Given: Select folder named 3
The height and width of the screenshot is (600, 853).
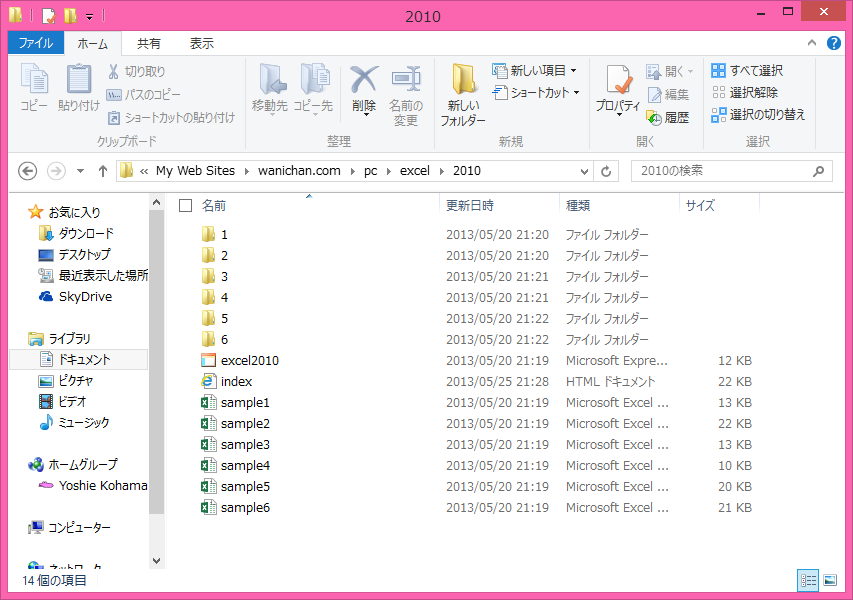Looking at the screenshot, I should tap(215, 277).
